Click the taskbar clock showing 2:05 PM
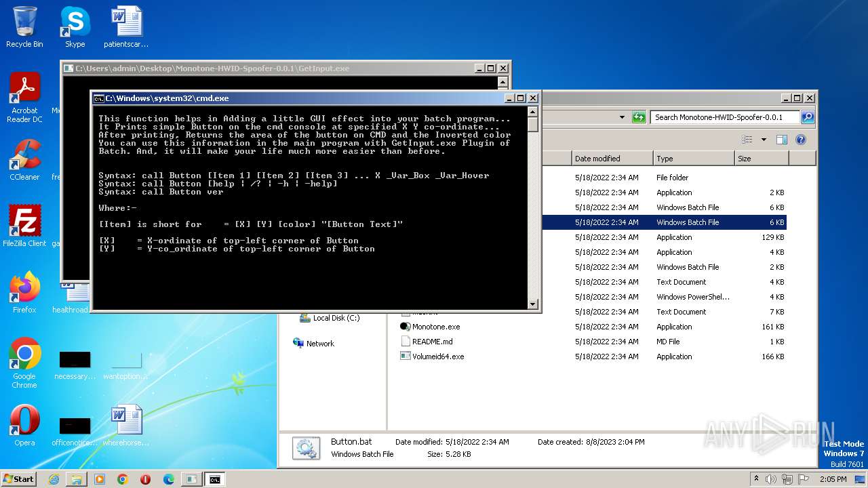 pos(833,479)
